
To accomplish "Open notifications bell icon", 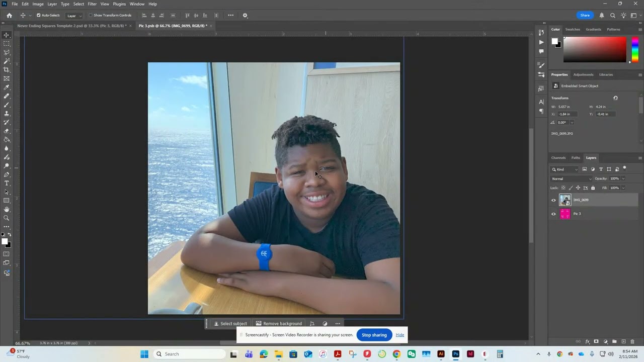I will [601, 16].
